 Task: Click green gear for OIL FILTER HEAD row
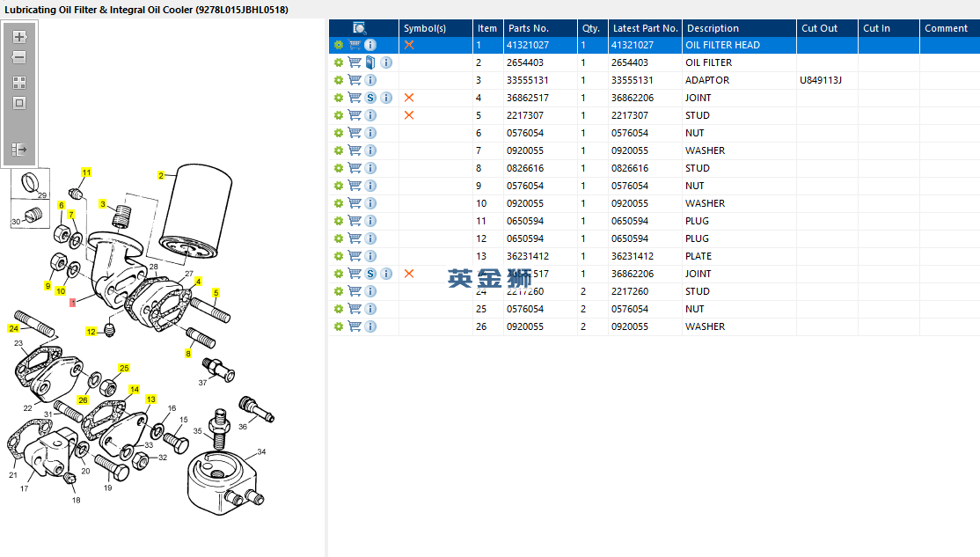(338, 45)
